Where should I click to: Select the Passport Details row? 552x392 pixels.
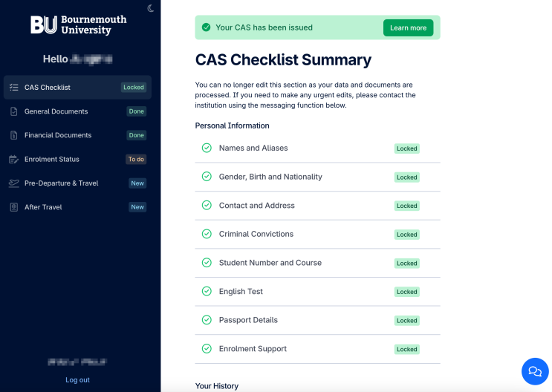tap(317, 320)
